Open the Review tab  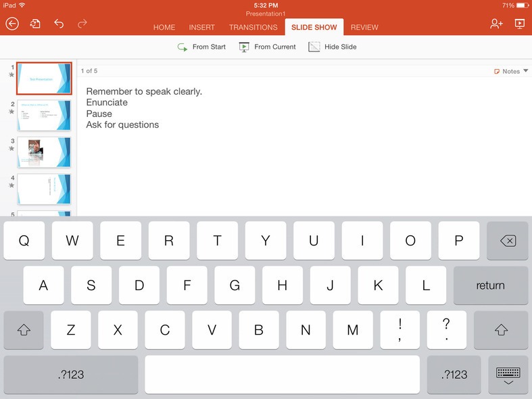pos(364,28)
